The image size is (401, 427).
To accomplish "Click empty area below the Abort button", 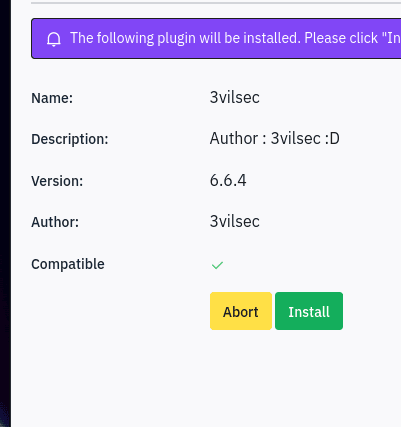I will pos(241,367).
